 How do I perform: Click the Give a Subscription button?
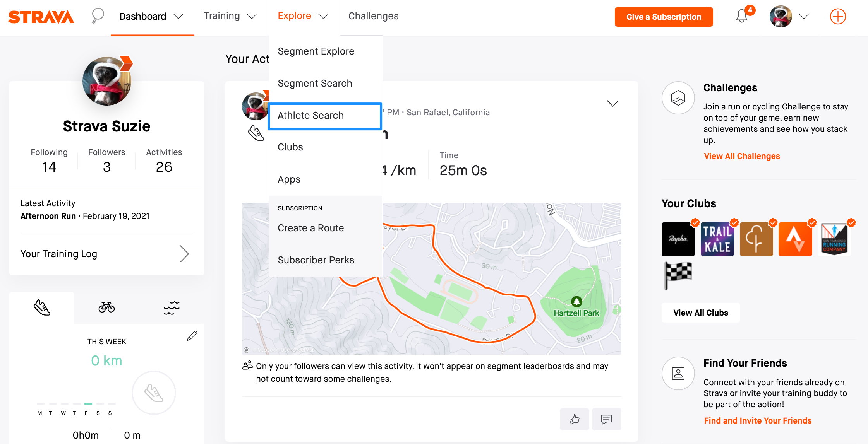coord(664,17)
